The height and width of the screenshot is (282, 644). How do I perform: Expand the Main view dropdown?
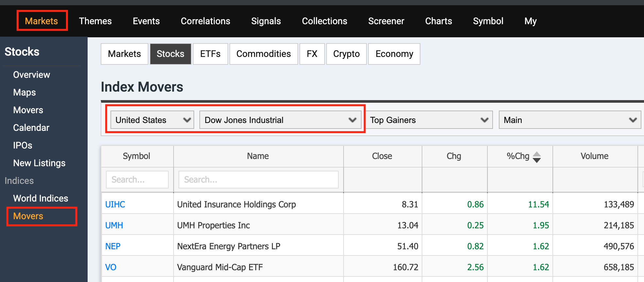pos(570,120)
